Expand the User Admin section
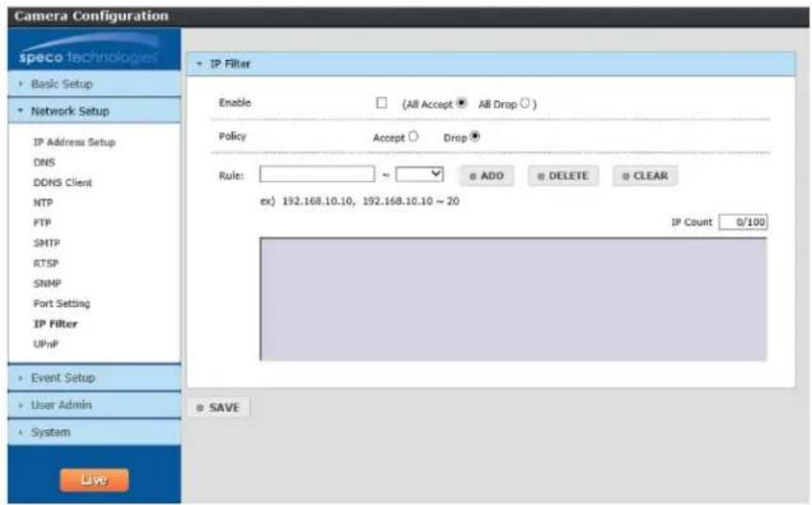The width and height of the screenshot is (812, 505). pyautogui.click(x=94, y=405)
